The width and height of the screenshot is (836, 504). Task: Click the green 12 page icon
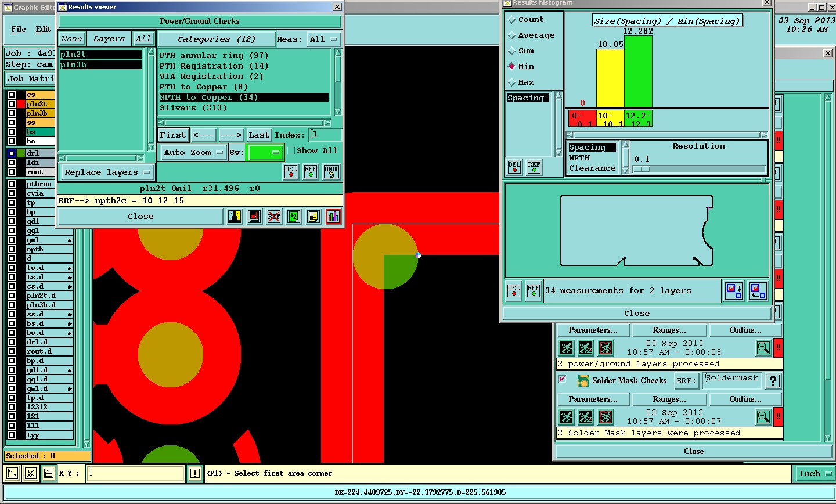point(294,217)
